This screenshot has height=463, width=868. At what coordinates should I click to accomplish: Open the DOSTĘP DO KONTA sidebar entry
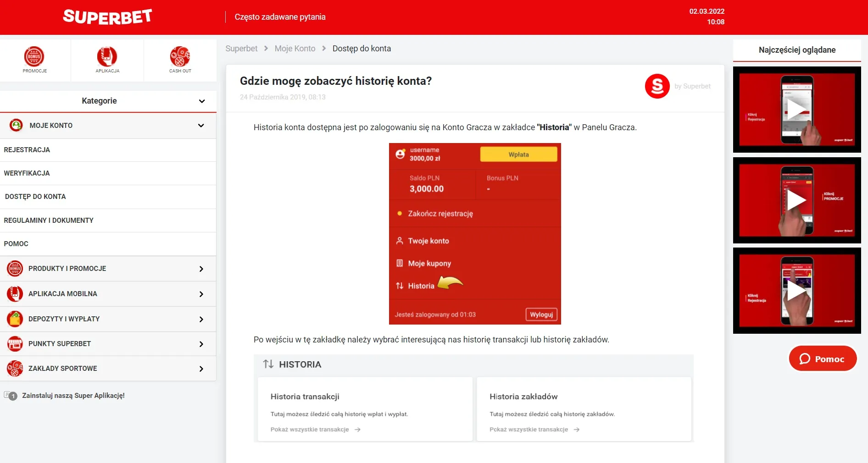(x=35, y=197)
